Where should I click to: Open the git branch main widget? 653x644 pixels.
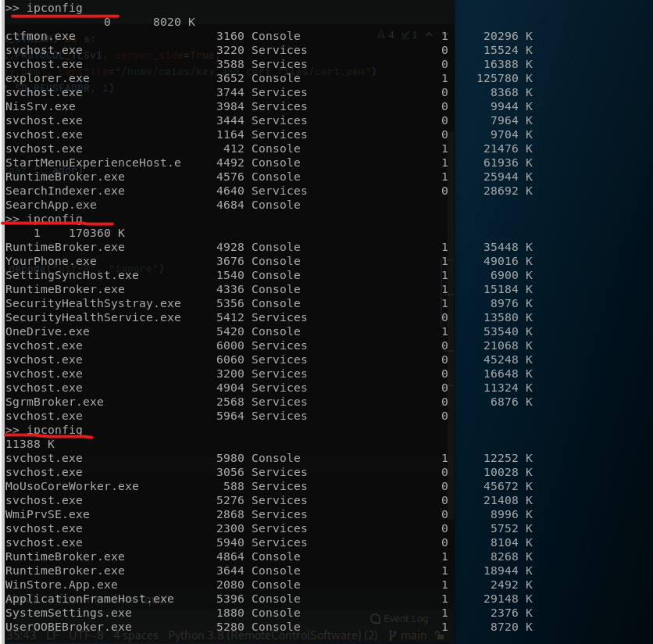point(413,635)
